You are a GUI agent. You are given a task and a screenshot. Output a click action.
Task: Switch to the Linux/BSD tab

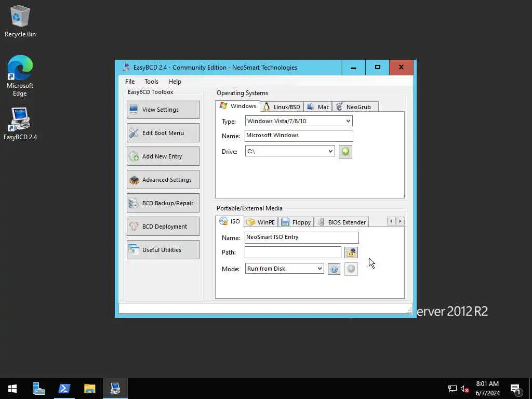tap(282, 107)
